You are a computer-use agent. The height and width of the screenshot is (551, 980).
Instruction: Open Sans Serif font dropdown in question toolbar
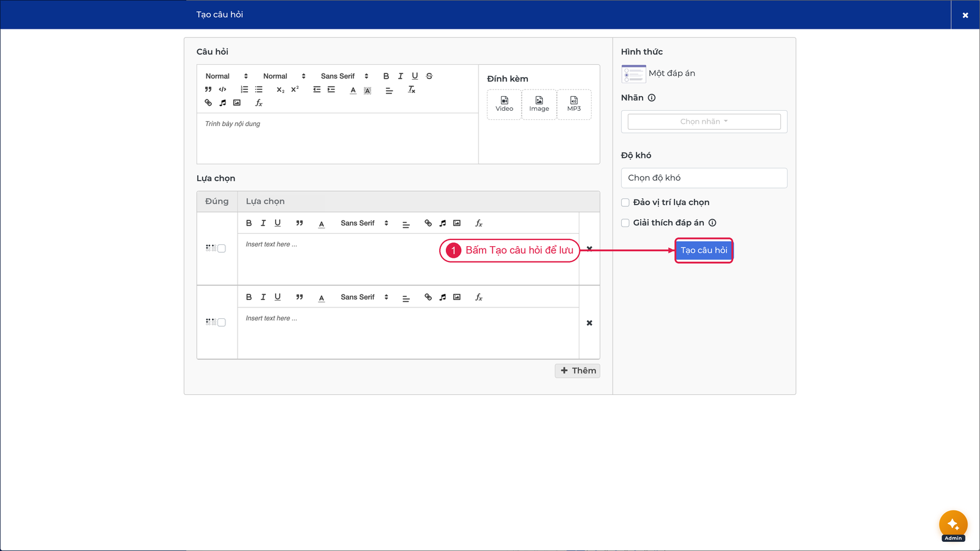click(345, 76)
